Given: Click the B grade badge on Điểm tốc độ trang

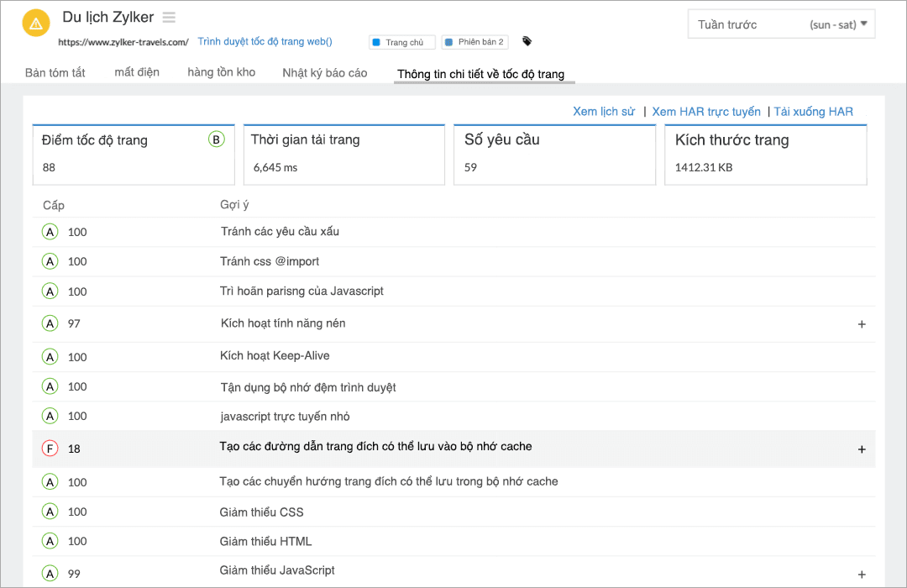Looking at the screenshot, I should tap(217, 139).
